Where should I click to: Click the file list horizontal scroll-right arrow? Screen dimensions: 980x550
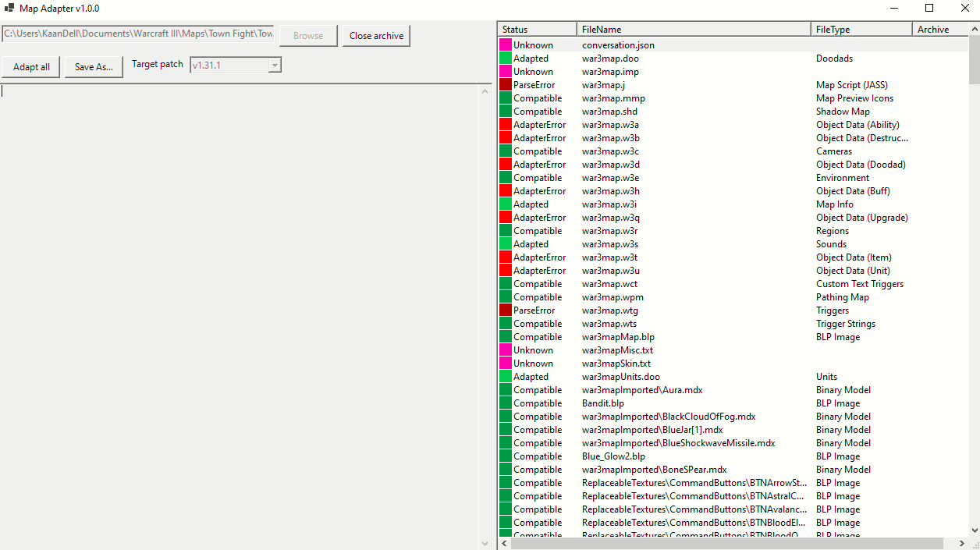click(961, 543)
